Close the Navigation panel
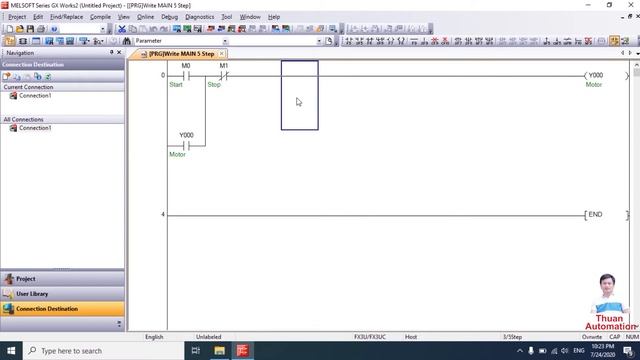Viewport: 640px width, 360px height. pos(119,52)
